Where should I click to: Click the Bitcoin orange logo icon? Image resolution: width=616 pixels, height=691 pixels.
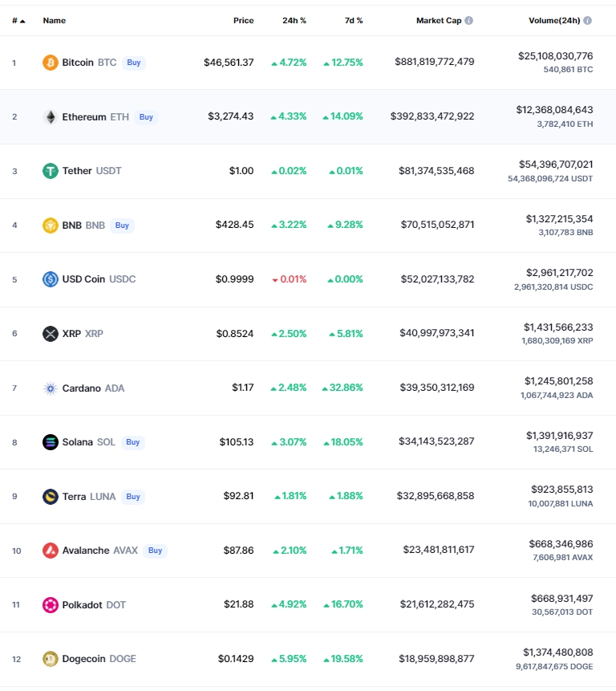(51, 63)
